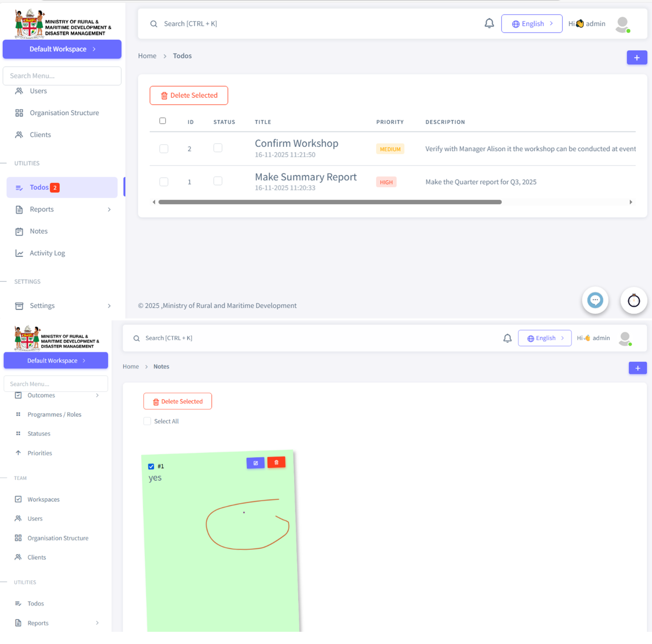Open the stopwatch timer floating icon
652x644 pixels.
tap(633, 300)
